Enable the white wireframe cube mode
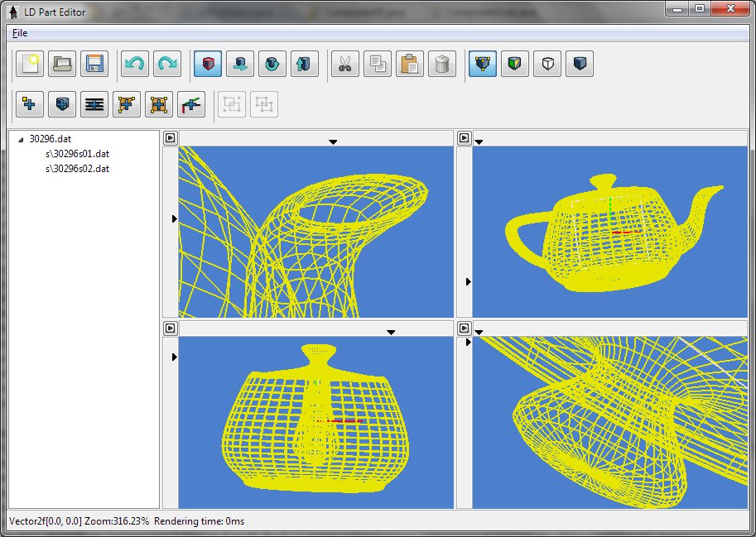The image size is (756, 537). (547, 64)
